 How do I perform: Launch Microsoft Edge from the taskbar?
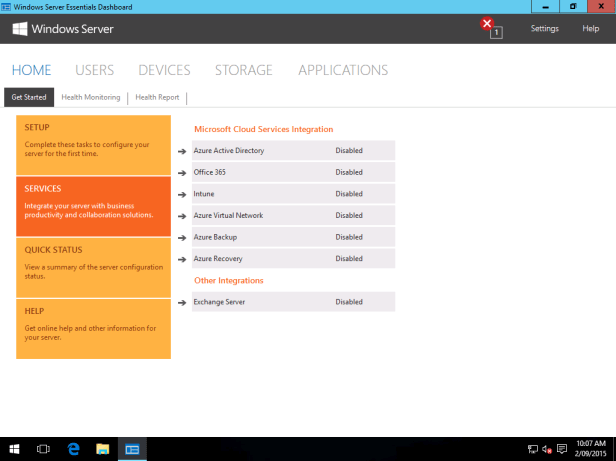(x=73, y=450)
